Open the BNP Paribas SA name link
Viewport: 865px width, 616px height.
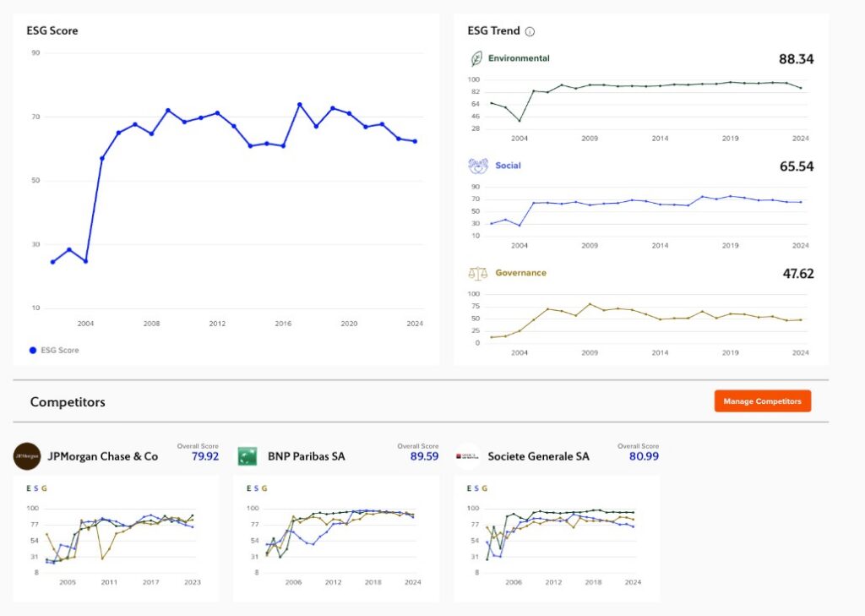point(306,456)
